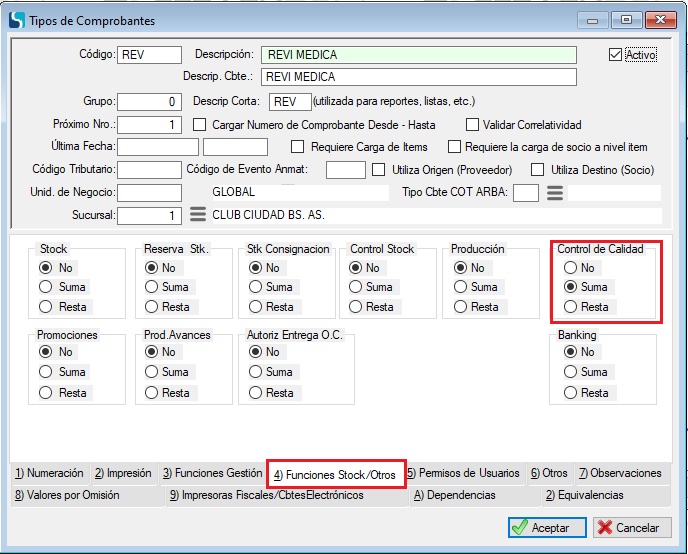Click the Tipo Cbte COT ARBA lookup icon
The height and width of the screenshot is (554, 688).
click(x=555, y=192)
